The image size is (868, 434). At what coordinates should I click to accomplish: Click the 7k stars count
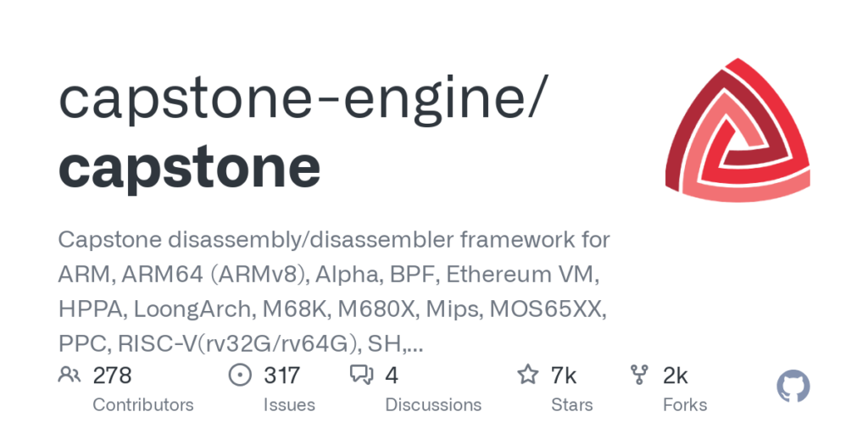pos(565,375)
